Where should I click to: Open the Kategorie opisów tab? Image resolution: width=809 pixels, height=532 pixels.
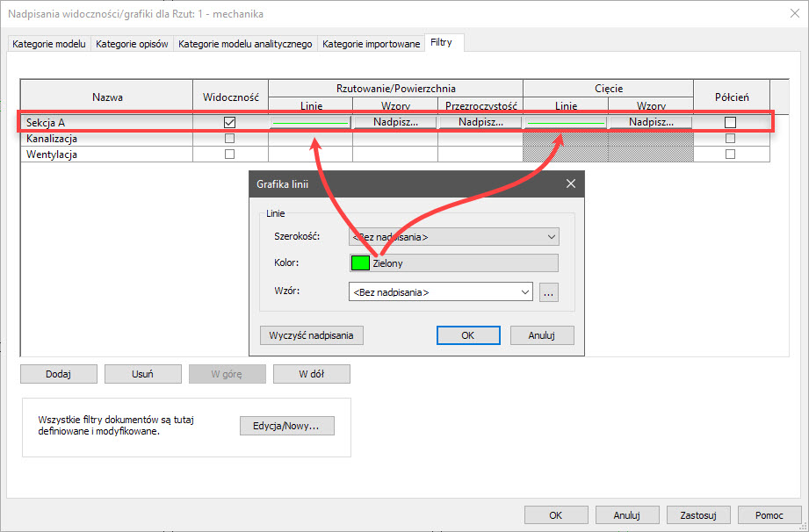point(133,44)
